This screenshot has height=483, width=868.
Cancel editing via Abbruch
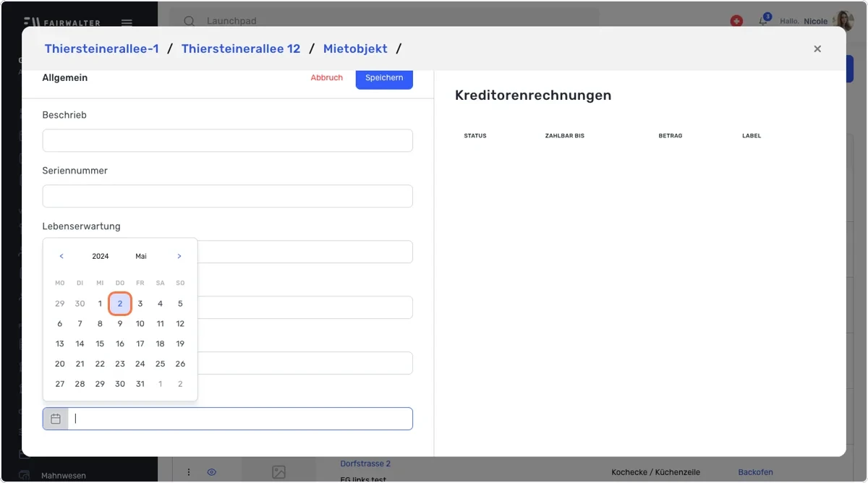(327, 78)
